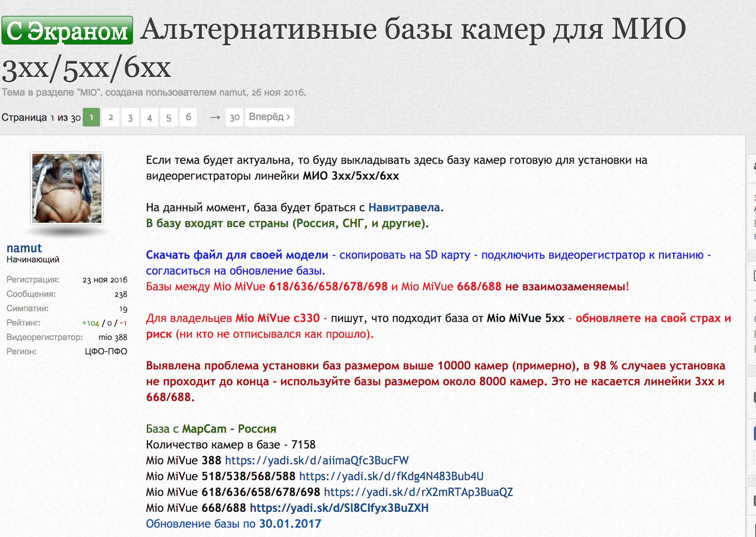Go to page 2 of thread

tap(111, 117)
